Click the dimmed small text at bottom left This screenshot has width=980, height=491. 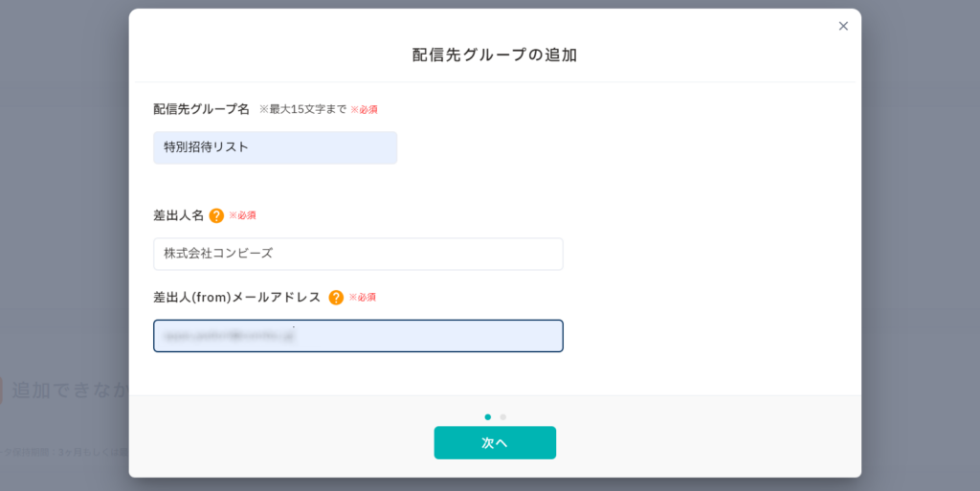tap(63, 451)
